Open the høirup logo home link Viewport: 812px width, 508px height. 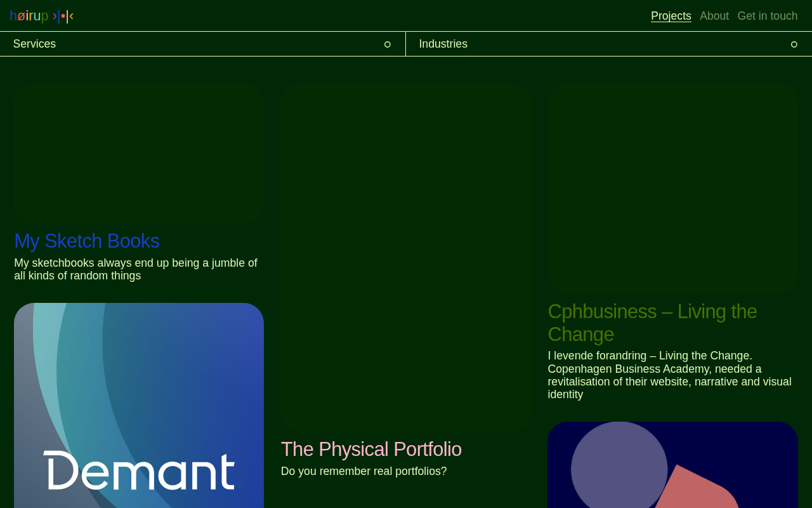tap(42, 16)
